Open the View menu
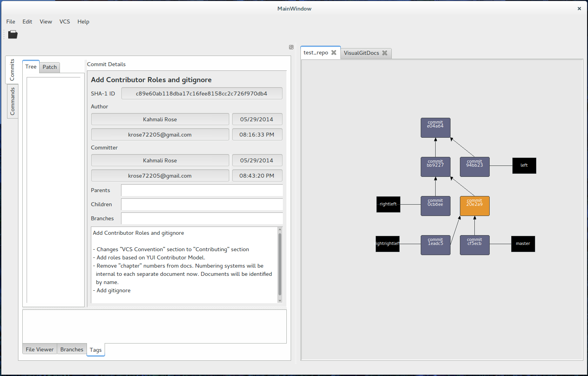 click(x=46, y=22)
